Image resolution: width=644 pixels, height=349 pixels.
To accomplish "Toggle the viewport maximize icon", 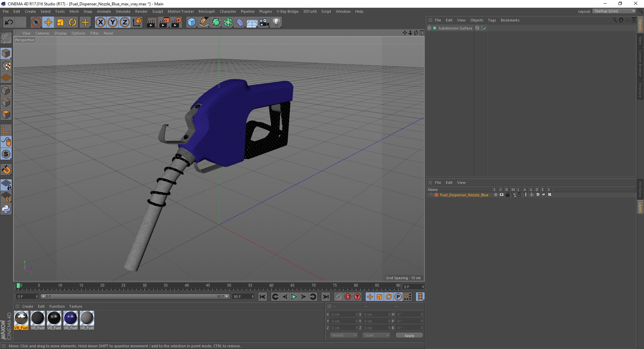I will [x=422, y=33].
